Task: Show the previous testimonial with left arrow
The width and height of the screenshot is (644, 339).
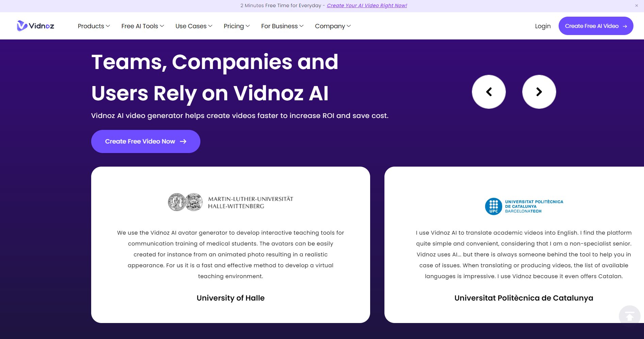Action: point(489,92)
